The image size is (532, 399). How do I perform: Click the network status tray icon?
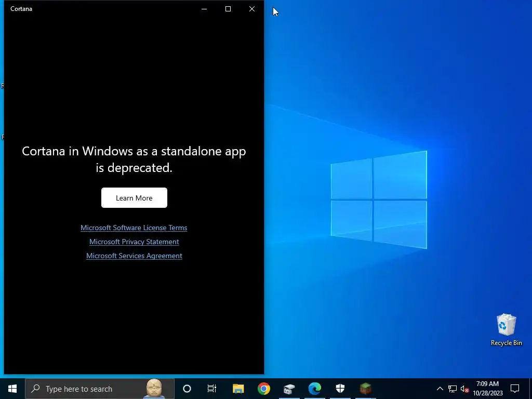[x=453, y=389]
